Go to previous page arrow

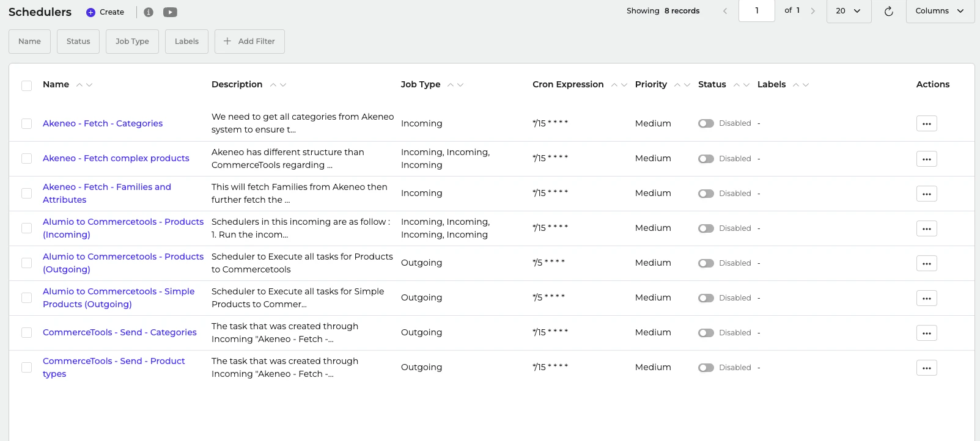coord(725,11)
